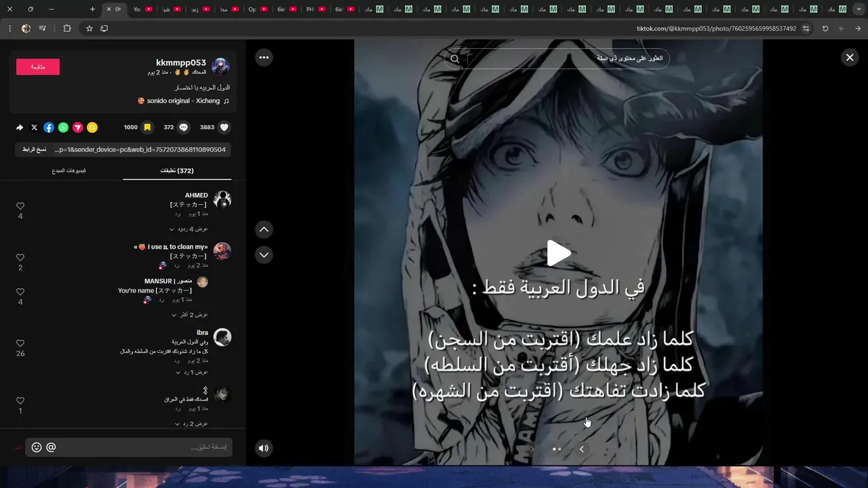Viewport: 868px width, 488px height.
Task: Open the emoji picker smiley icon
Action: pos(37,447)
